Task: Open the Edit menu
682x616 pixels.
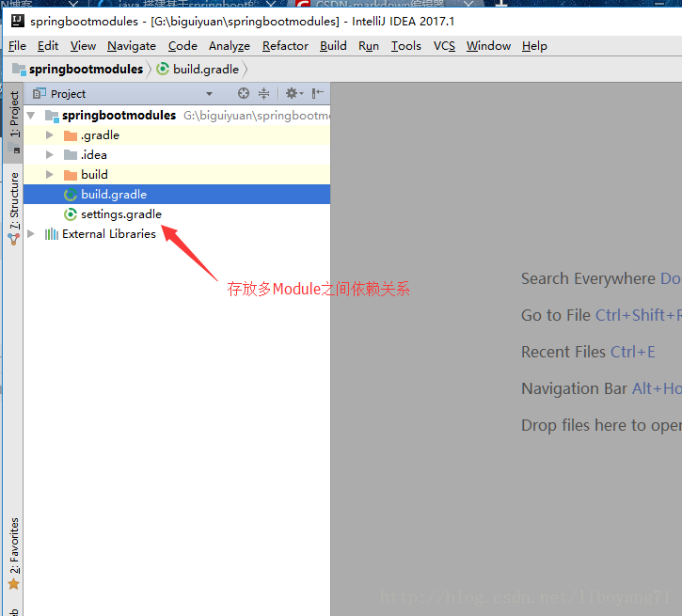Action: click(x=47, y=46)
